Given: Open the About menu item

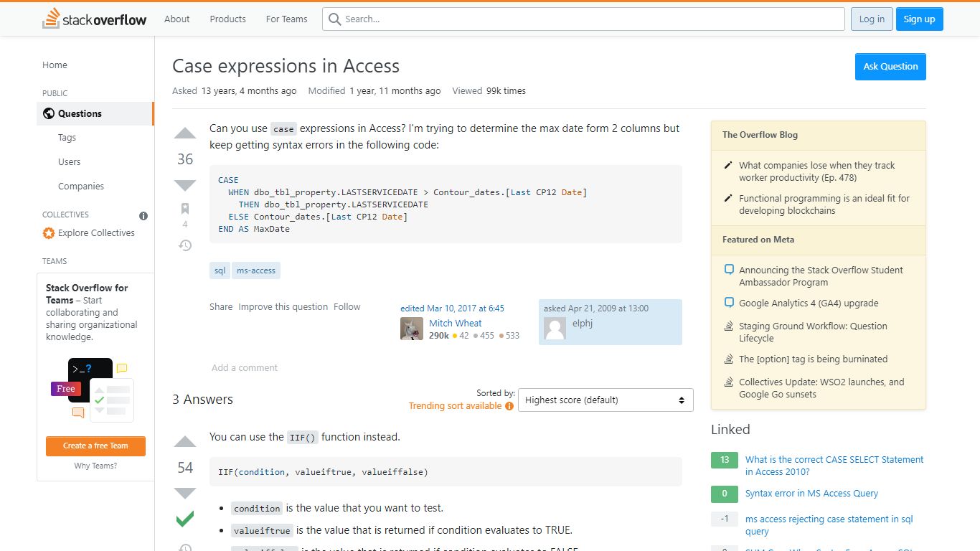Looking at the screenshot, I should 177,19.
